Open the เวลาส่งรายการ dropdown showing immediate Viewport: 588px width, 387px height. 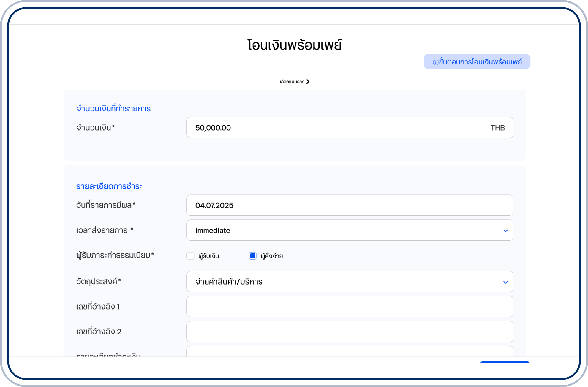[349, 230]
